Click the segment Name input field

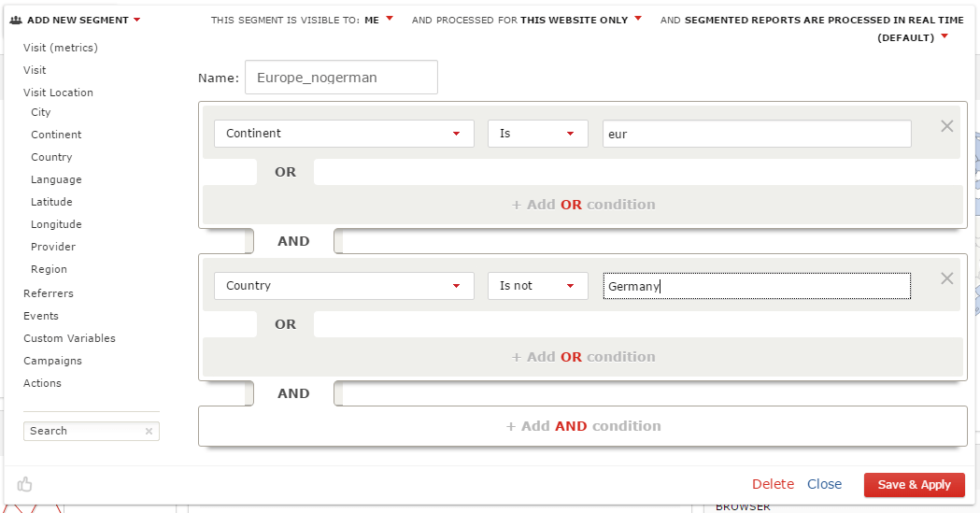(x=341, y=78)
